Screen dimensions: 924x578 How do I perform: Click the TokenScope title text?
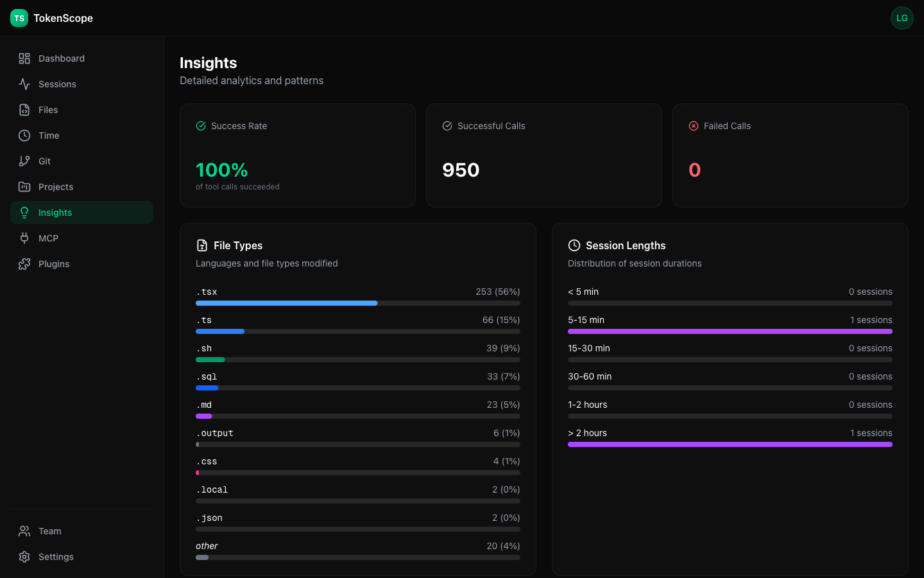(62, 18)
